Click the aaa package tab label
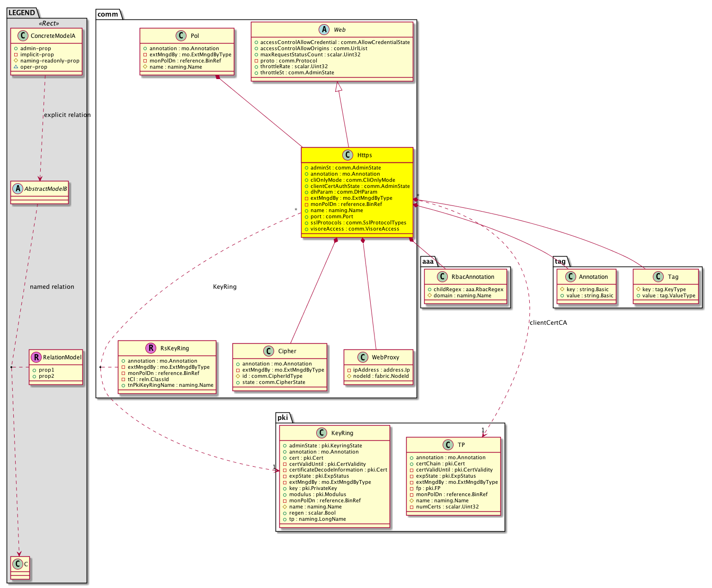The image size is (712, 588). (x=427, y=261)
